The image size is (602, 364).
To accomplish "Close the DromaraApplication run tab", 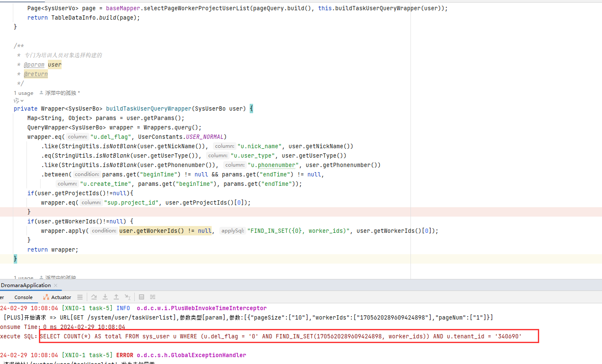I will 56,285.
